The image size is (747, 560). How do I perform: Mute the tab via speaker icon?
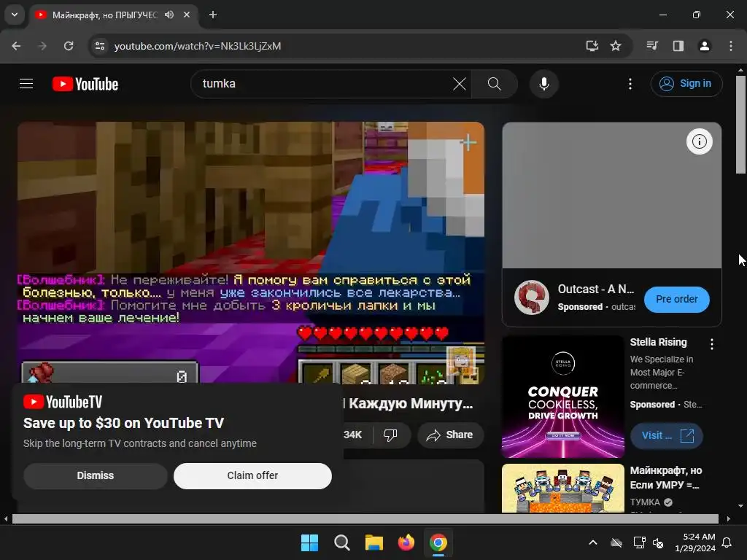pos(169,15)
